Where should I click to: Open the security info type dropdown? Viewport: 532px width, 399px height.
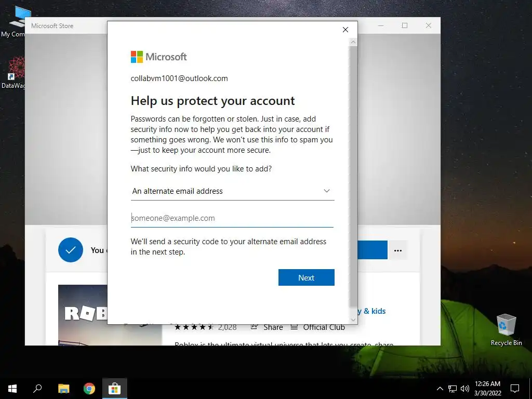232,191
